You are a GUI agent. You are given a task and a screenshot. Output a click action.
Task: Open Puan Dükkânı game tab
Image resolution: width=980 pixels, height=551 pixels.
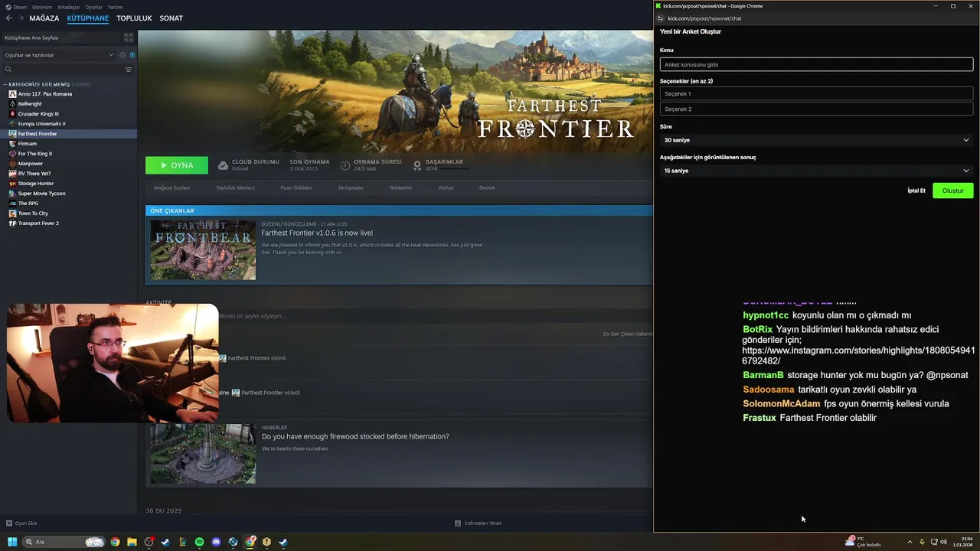coord(296,187)
